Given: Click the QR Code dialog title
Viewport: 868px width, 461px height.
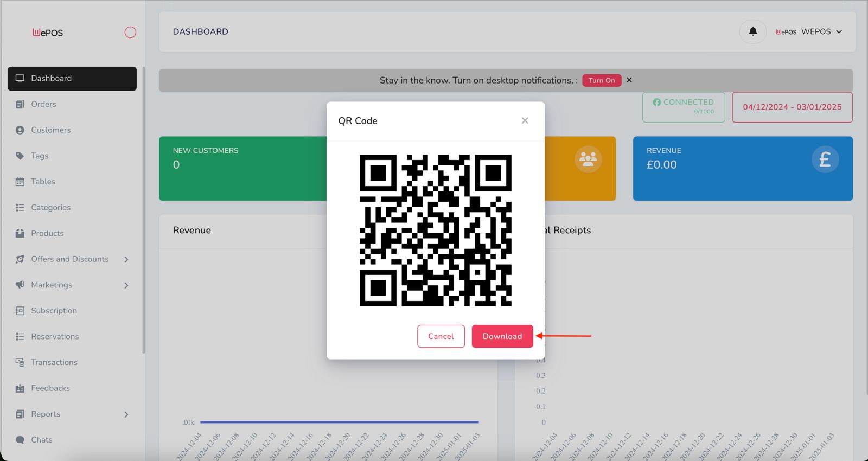Looking at the screenshot, I should tap(358, 120).
